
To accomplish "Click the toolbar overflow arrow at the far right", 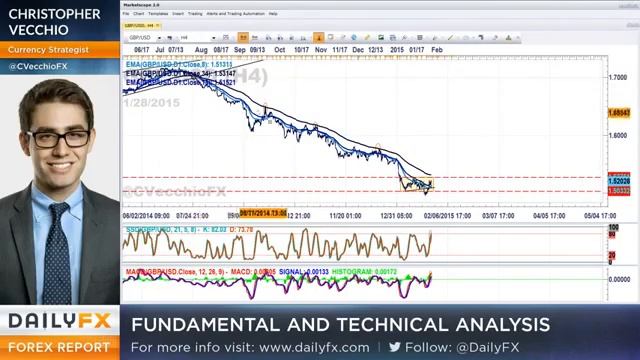I will click(518, 38).
